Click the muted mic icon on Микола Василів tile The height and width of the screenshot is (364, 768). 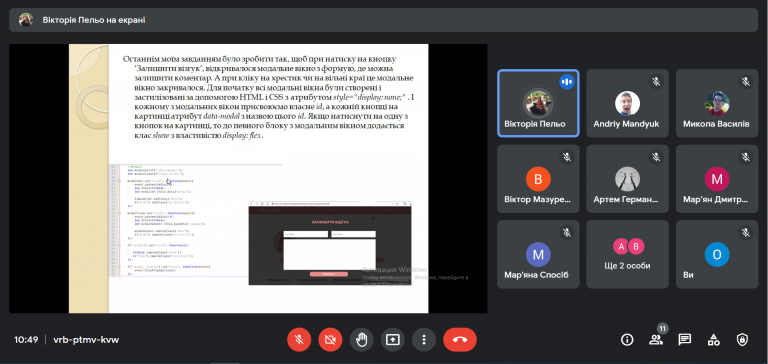[x=745, y=81]
